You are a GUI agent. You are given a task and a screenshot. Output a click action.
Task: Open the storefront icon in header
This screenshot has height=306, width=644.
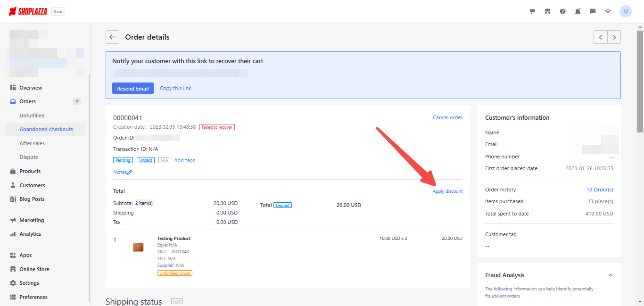tap(547, 11)
